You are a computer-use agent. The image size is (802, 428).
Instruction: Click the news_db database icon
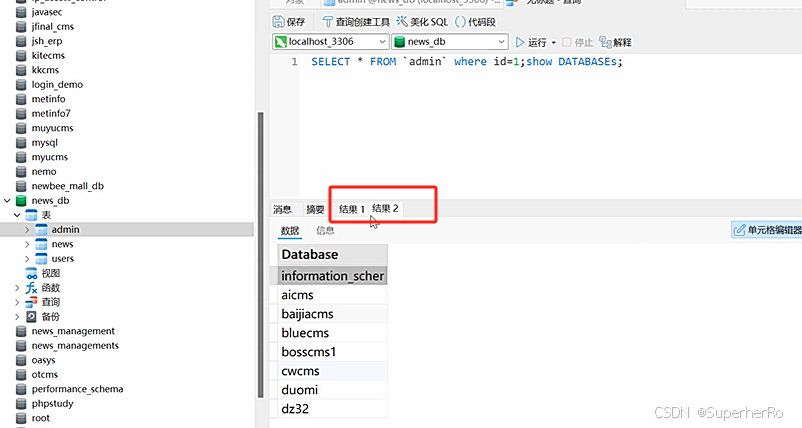pyautogui.click(x=21, y=200)
